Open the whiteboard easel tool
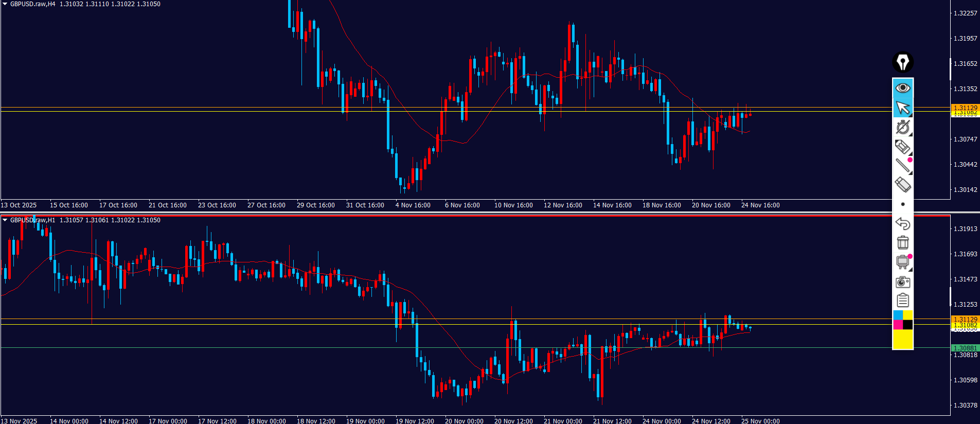980x424 pixels. [x=902, y=262]
